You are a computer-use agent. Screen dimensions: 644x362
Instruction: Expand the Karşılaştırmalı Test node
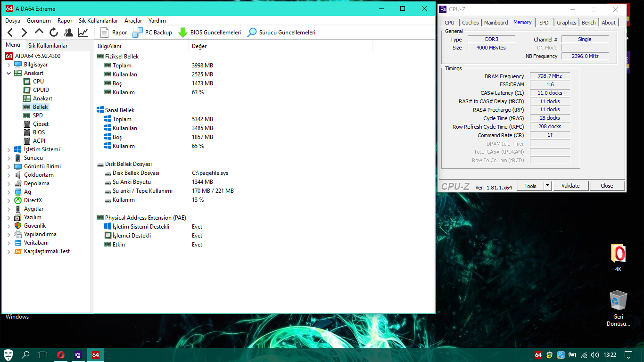pos(8,251)
